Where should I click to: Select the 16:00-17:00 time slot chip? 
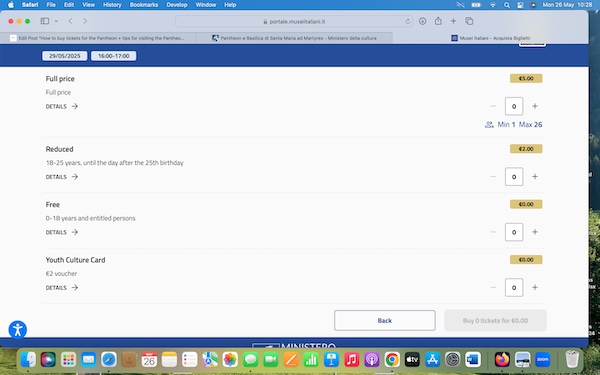114,56
